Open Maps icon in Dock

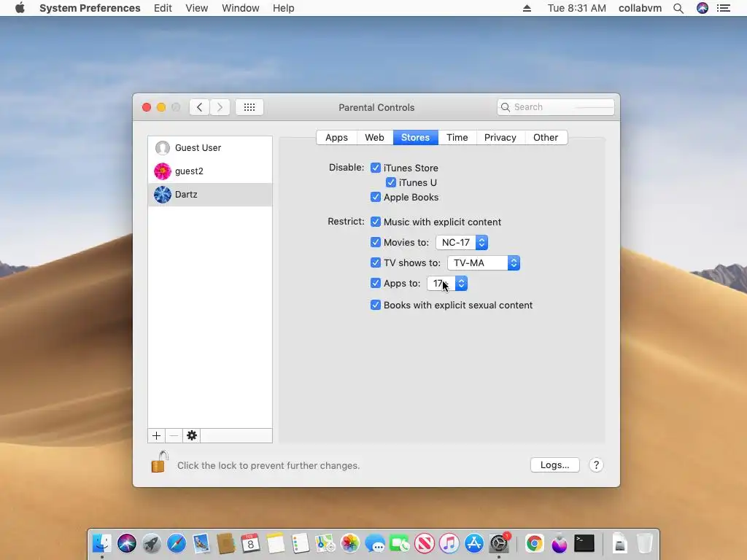[x=325, y=543]
